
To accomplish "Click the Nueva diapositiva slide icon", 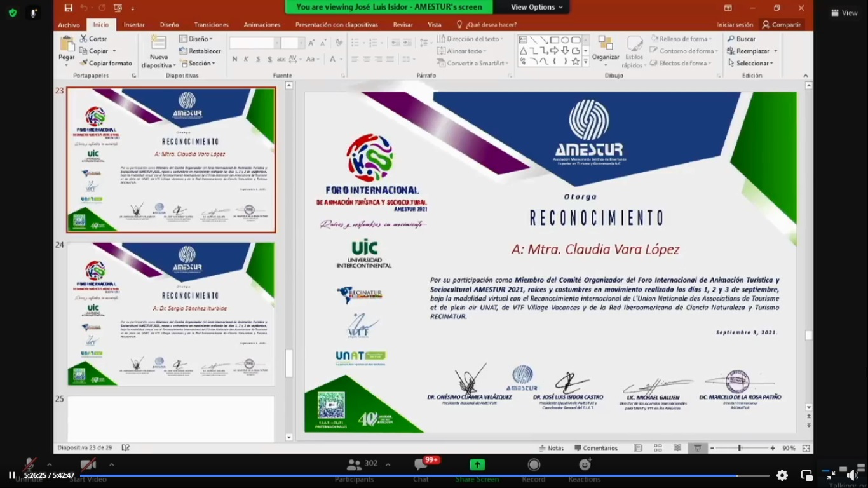I will pyautogui.click(x=159, y=43).
